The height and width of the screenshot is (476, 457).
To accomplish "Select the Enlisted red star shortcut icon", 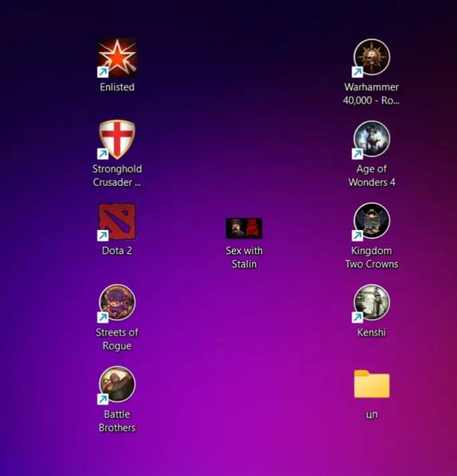I will point(117,58).
